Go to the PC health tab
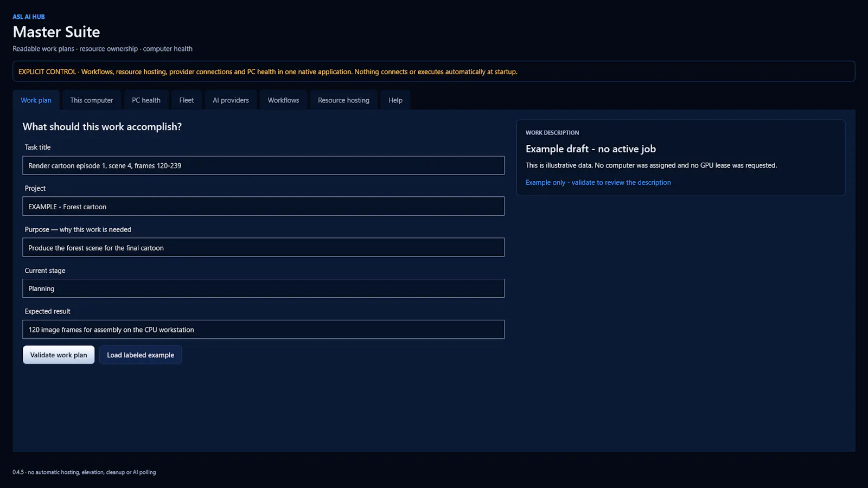This screenshot has width=868, height=488. coord(146,100)
